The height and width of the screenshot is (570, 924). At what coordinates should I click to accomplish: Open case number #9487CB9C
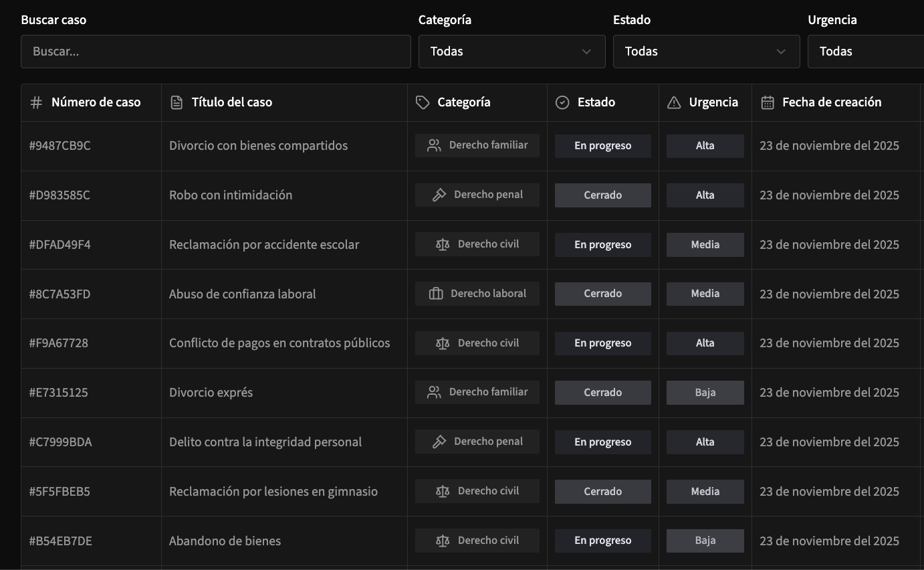[60, 146]
